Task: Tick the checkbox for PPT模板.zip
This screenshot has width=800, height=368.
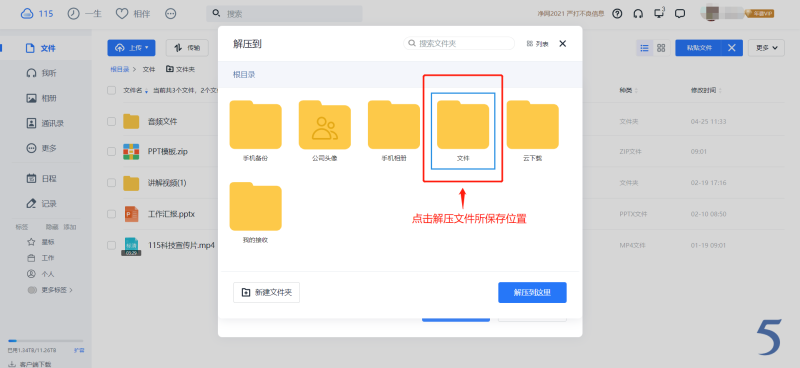Action: [x=111, y=152]
